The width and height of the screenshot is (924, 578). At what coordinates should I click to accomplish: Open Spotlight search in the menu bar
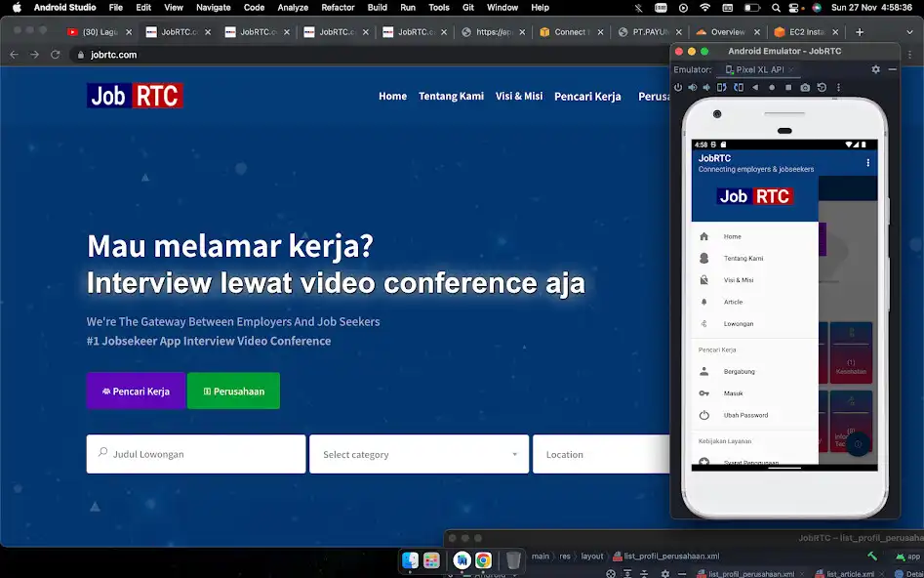(776, 8)
